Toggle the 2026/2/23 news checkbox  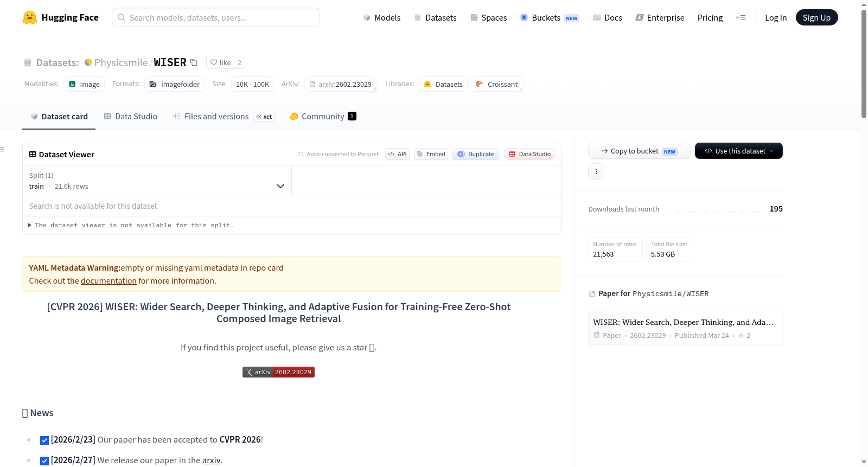click(44, 440)
